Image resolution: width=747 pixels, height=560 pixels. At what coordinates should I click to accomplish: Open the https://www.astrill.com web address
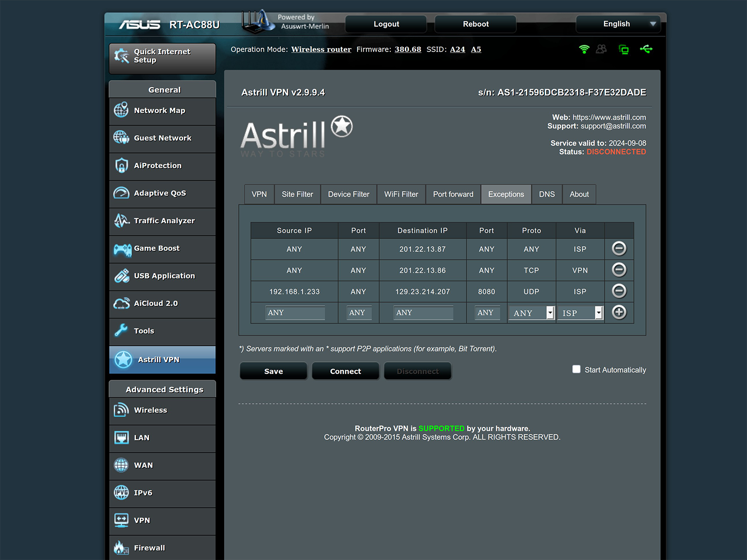[x=609, y=118]
